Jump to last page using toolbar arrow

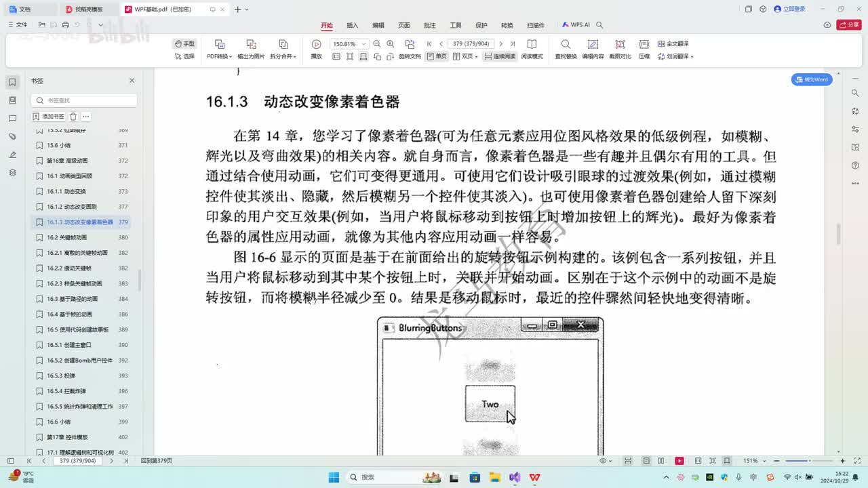point(513,44)
